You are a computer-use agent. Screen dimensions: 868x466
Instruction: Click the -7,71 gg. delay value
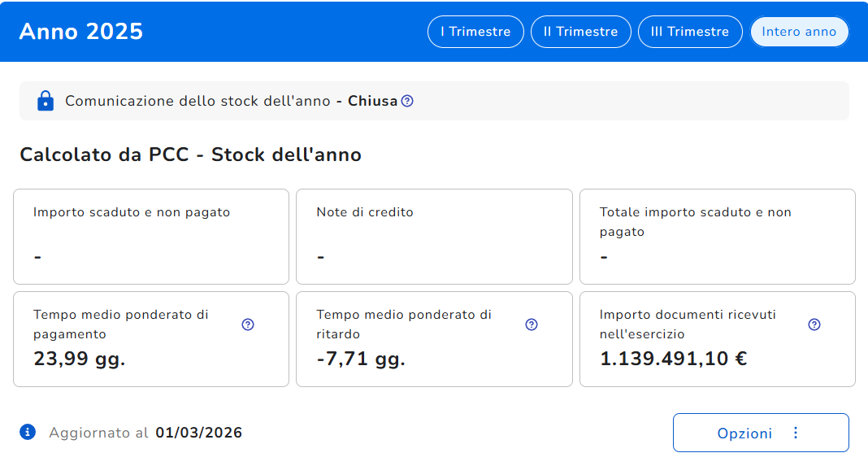coord(361,359)
